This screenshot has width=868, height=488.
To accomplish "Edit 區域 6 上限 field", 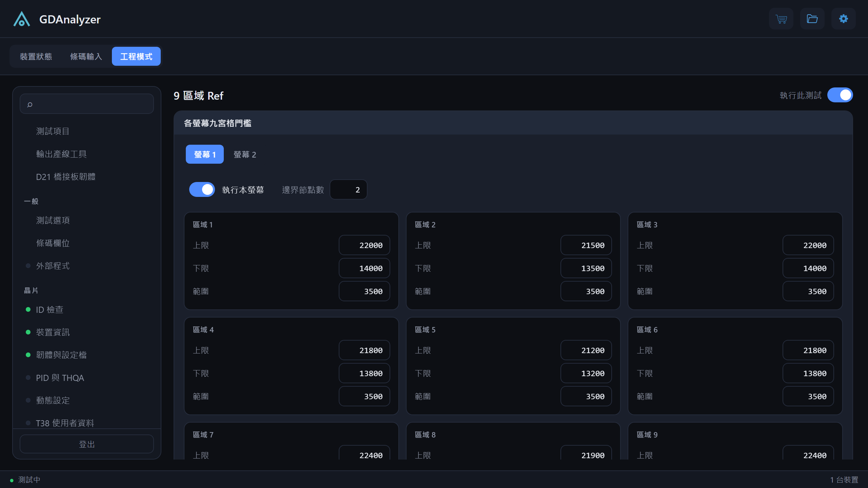I will coord(808,350).
